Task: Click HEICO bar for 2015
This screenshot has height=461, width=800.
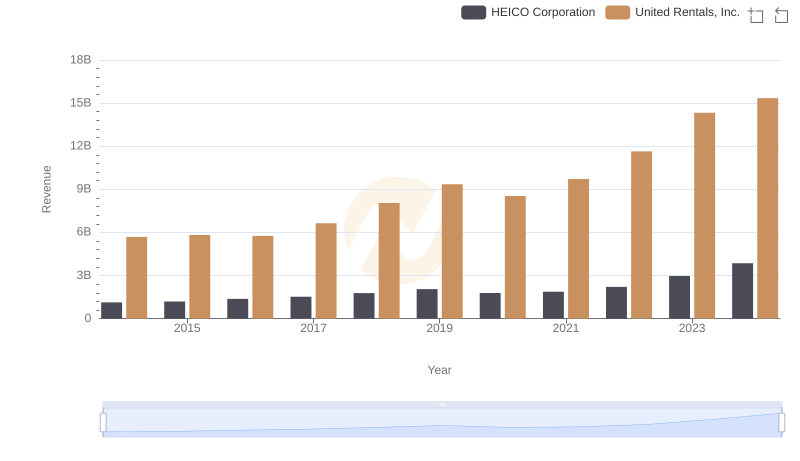Action: (174, 310)
